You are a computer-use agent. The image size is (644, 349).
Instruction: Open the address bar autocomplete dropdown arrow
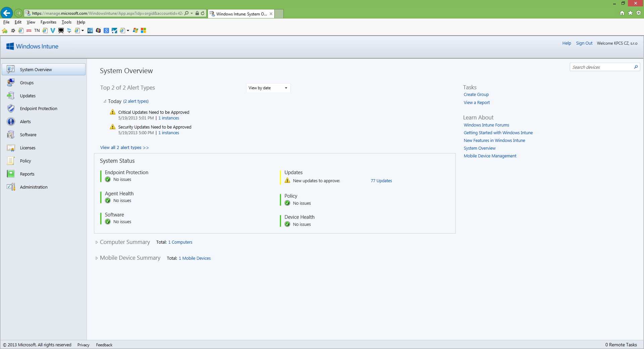pos(192,13)
